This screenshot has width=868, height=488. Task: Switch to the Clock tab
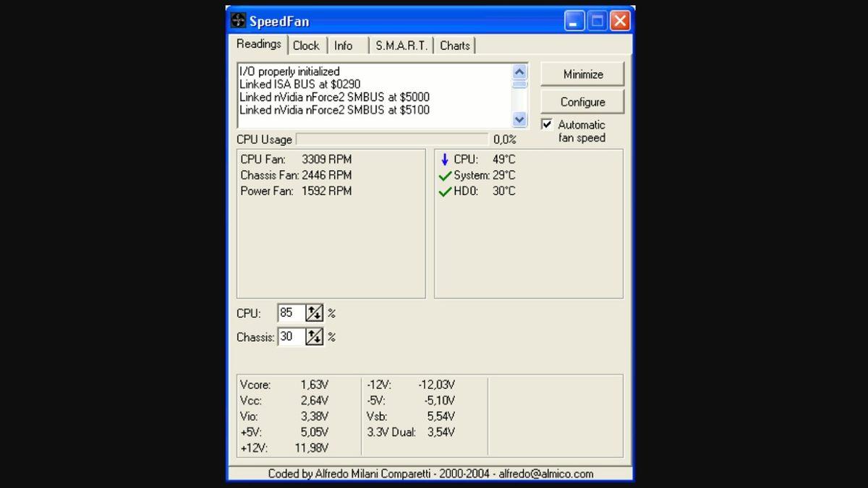pyautogui.click(x=306, y=46)
